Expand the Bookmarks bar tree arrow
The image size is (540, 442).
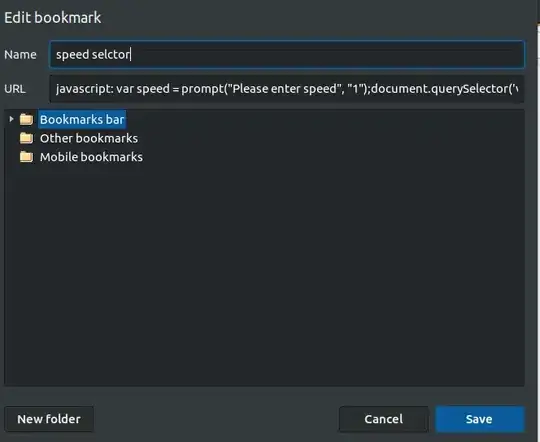(x=11, y=119)
